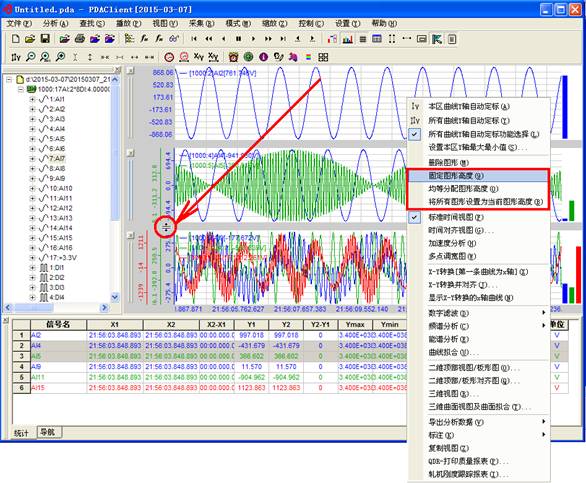This screenshot has height=483, width=586.
Task: Click the Print icon in toolbar
Action: (x=80, y=39)
